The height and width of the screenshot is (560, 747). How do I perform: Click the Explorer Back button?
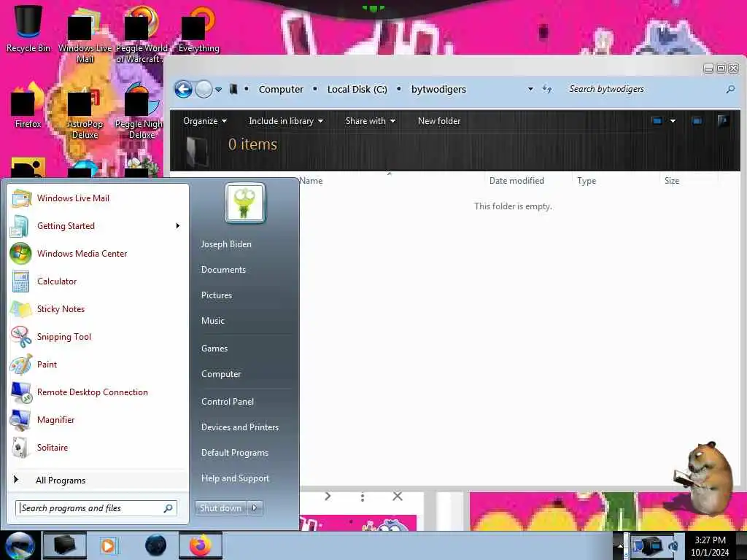[183, 89]
